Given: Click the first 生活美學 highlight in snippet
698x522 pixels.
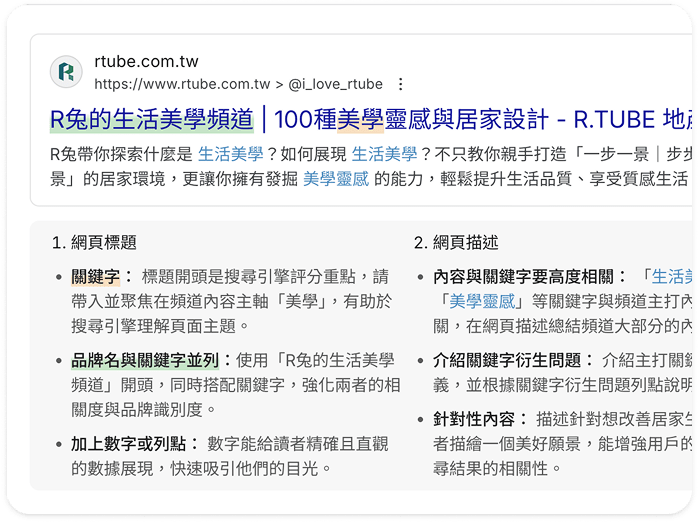Looking at the screenshot, I should tap(231, 154).
